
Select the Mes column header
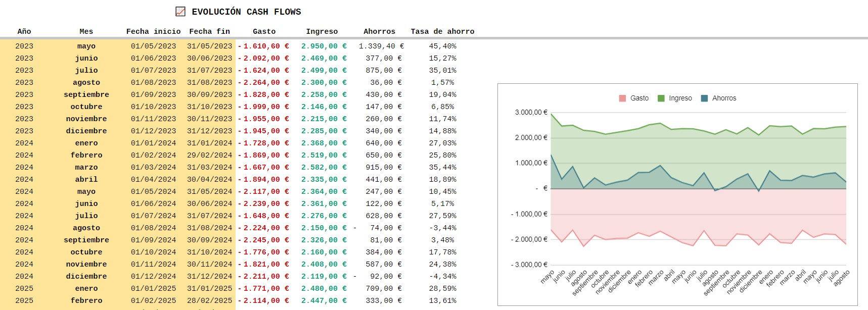click(86, 31)
